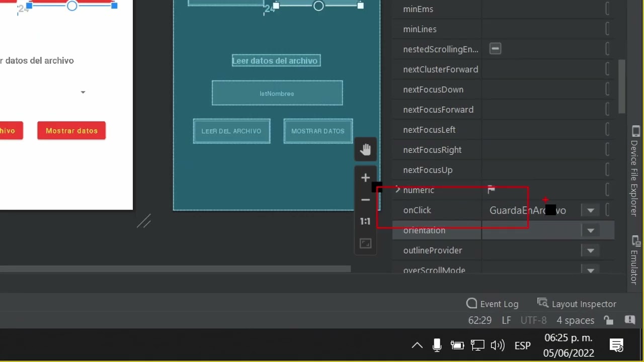Click the flag icon in the numeric row

point(491,190)
